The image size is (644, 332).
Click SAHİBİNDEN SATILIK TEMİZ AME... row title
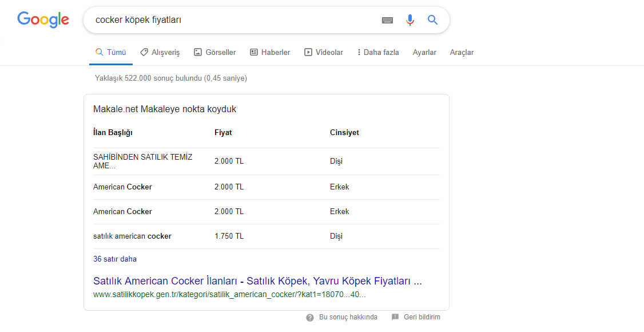point(142,161)
